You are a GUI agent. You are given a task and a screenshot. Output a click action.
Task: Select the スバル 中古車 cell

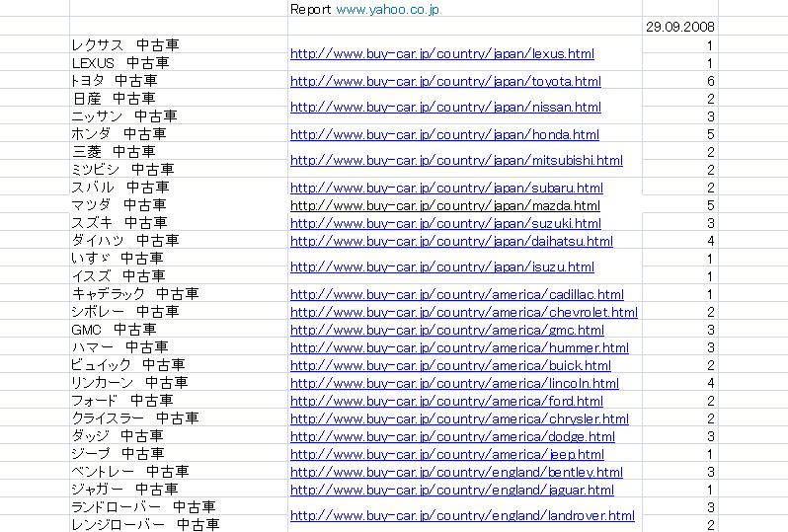pos(179,187)
